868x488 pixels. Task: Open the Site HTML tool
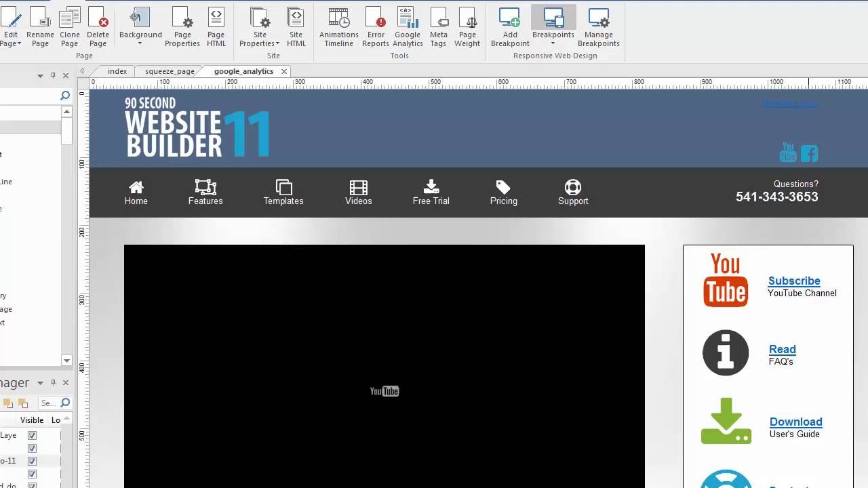point(296,27)
